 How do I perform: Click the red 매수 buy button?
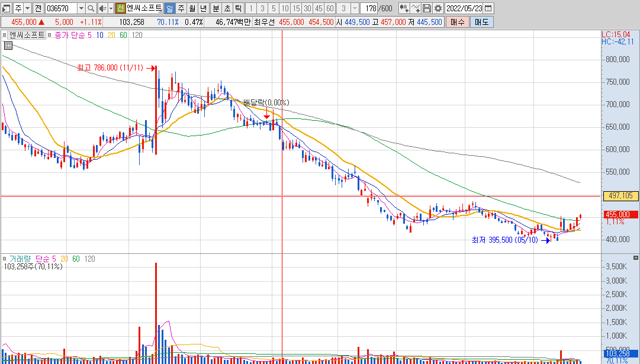pyautogui.click(x=457, y=22)
